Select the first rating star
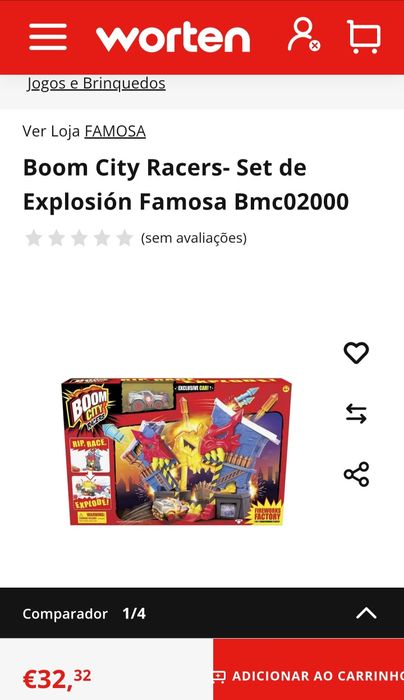404x700 pixels. point(33,238)
